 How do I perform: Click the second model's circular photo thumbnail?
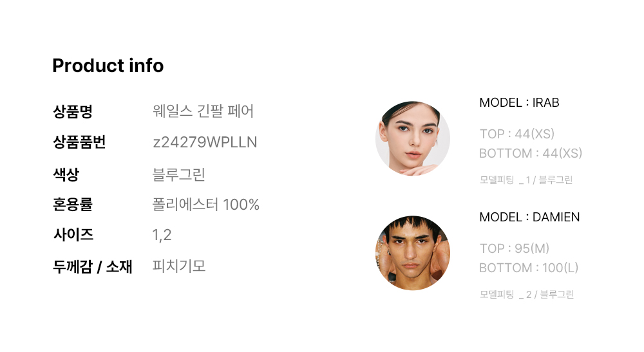pos(413,253)
